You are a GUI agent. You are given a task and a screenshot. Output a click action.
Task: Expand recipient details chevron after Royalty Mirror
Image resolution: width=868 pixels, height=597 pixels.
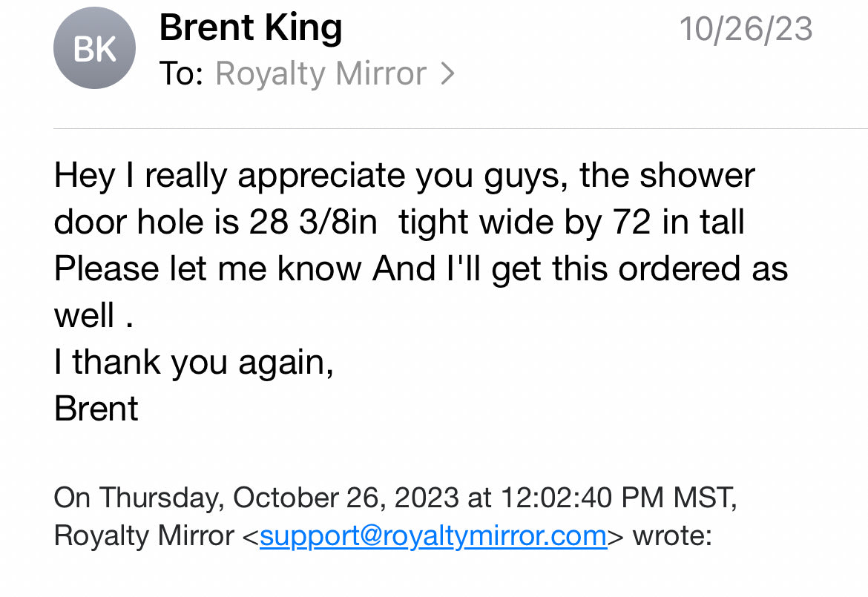pos(448,73)
